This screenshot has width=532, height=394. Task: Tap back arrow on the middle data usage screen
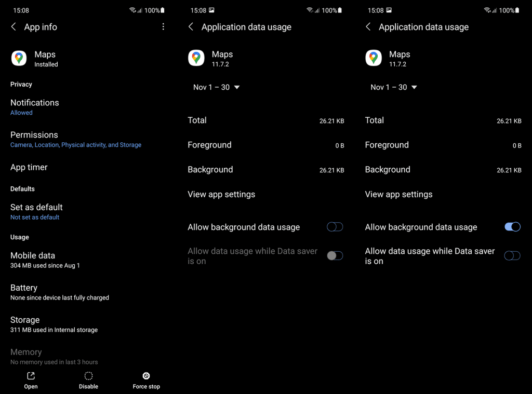(191, 27)
